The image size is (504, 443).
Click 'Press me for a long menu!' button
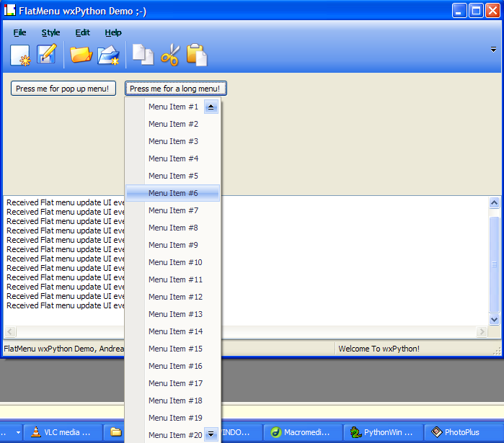[176, 89]
